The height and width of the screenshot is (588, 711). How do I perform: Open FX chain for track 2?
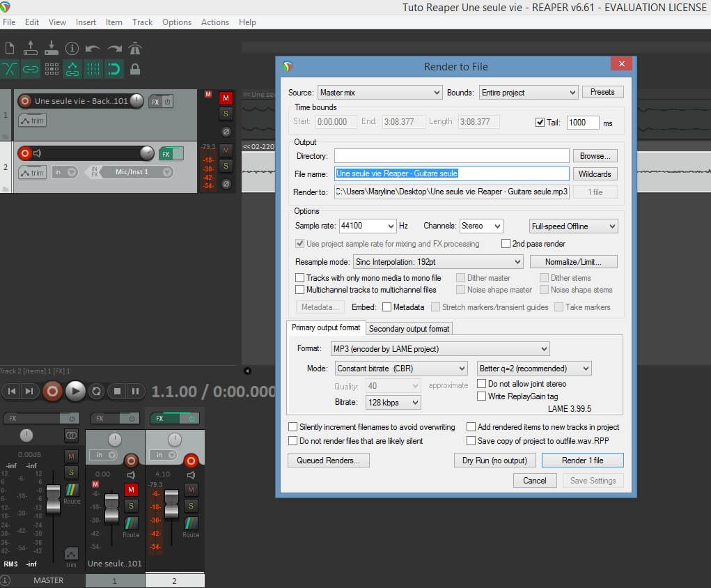pyautogui.click(x=166, y=154)
